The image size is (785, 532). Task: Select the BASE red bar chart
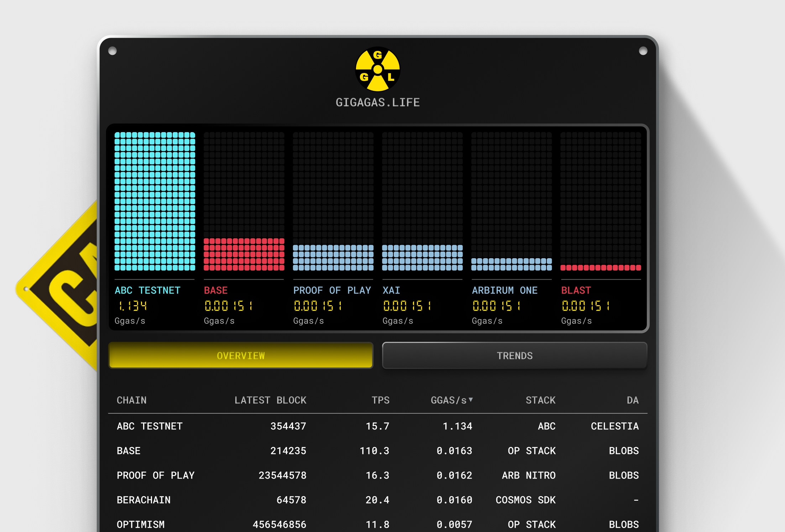tap(244, 201)
